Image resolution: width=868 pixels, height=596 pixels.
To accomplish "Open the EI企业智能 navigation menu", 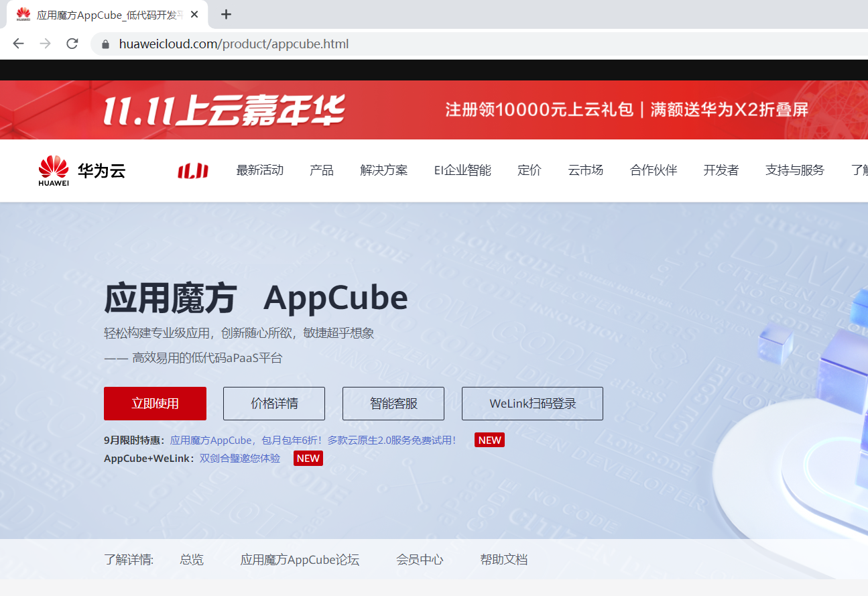I will 462,170.
